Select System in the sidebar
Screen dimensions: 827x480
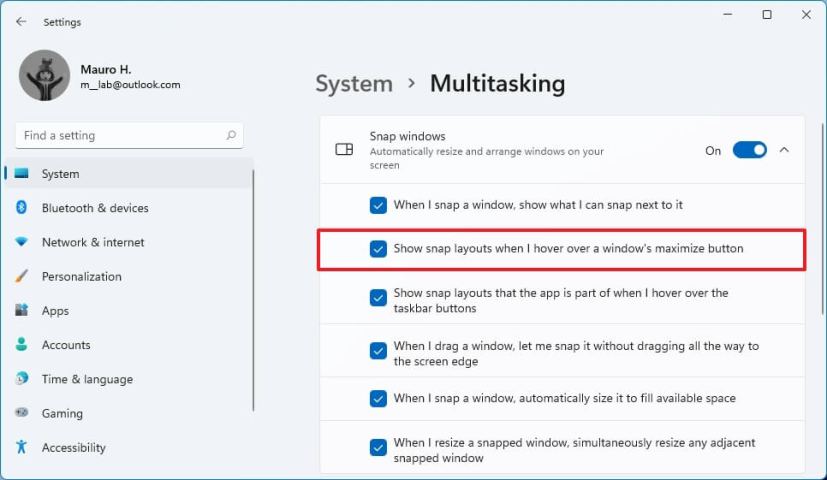pyautogui.click(x=60, y=174)
